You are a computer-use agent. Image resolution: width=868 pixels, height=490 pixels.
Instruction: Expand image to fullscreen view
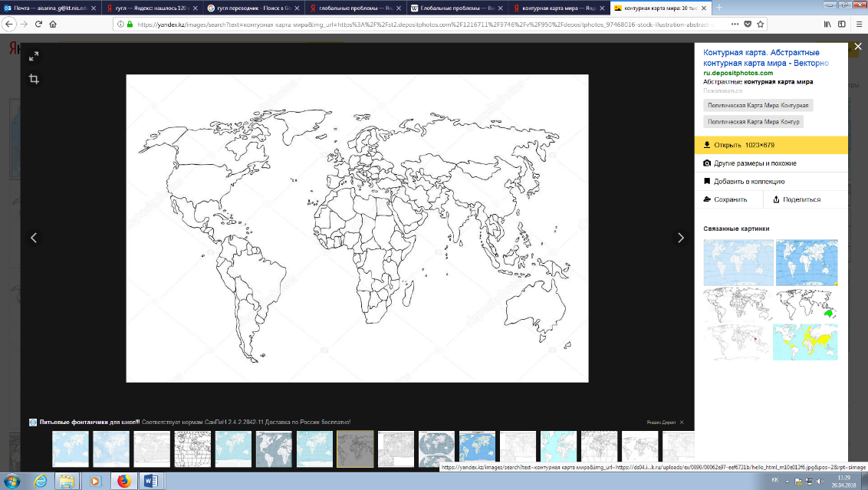[34, 57]
